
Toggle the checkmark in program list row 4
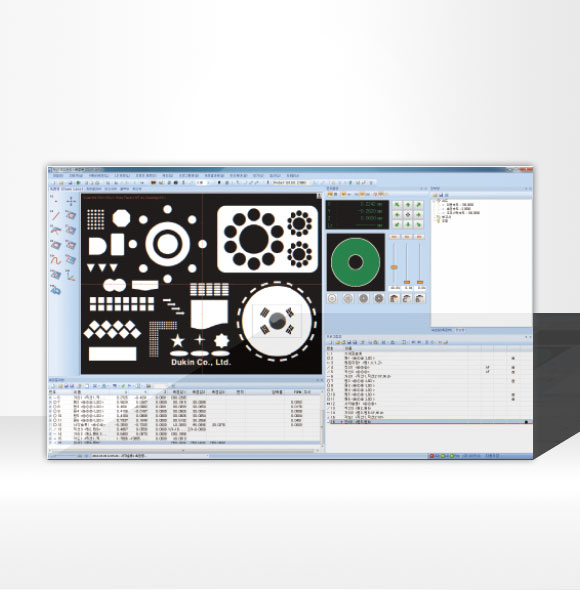tap(487, 367)
